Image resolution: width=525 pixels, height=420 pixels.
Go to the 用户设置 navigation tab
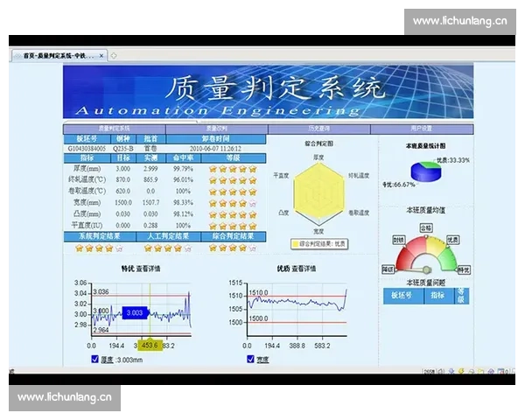[422, 129]
